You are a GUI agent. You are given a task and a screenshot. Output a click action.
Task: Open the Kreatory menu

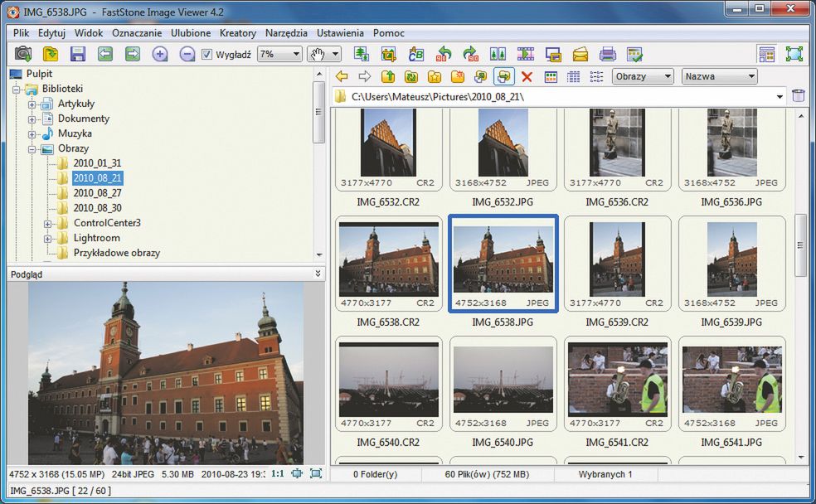(x=238, y=33)
